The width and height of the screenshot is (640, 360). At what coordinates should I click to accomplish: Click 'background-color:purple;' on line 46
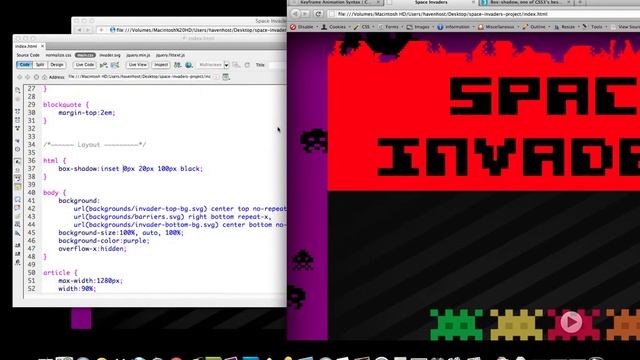click(x=104, y=241)
